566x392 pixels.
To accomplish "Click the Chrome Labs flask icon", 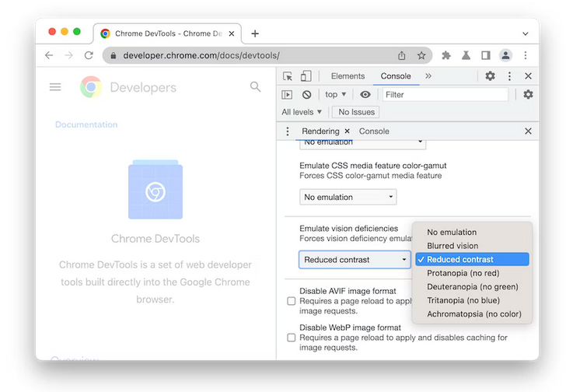I will coord(466,55).
